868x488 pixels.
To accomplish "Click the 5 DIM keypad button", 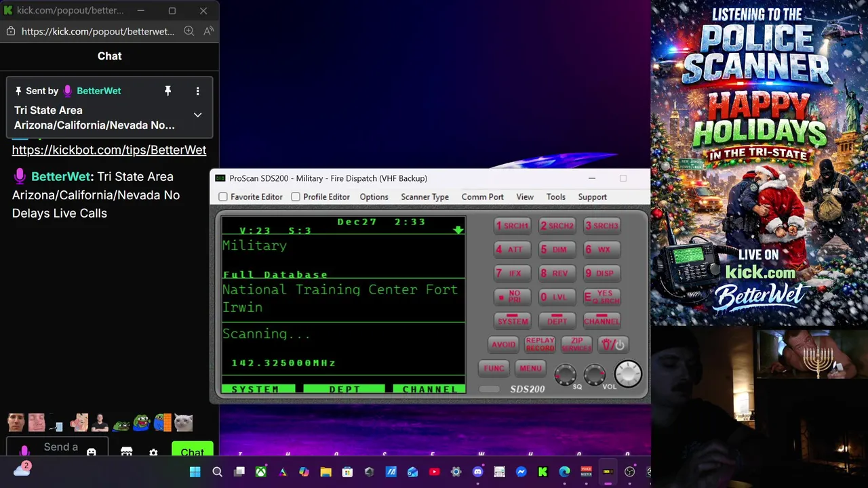I will click(x=557, y=249).
